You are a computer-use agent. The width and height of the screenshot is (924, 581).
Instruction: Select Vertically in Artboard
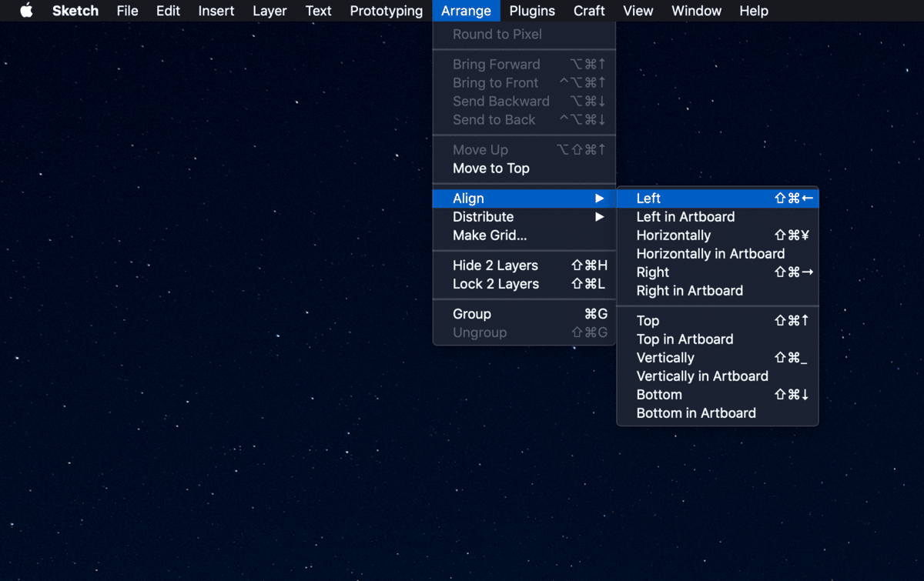718,376
